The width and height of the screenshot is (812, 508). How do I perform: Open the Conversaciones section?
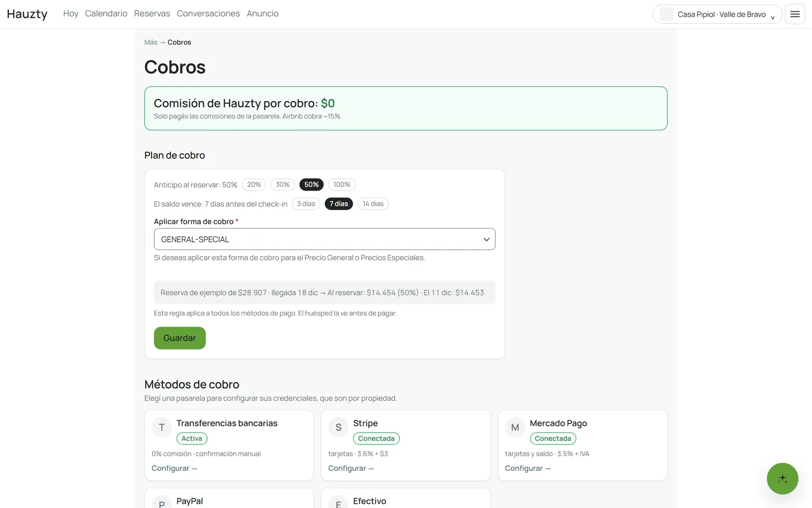(208, 14)
